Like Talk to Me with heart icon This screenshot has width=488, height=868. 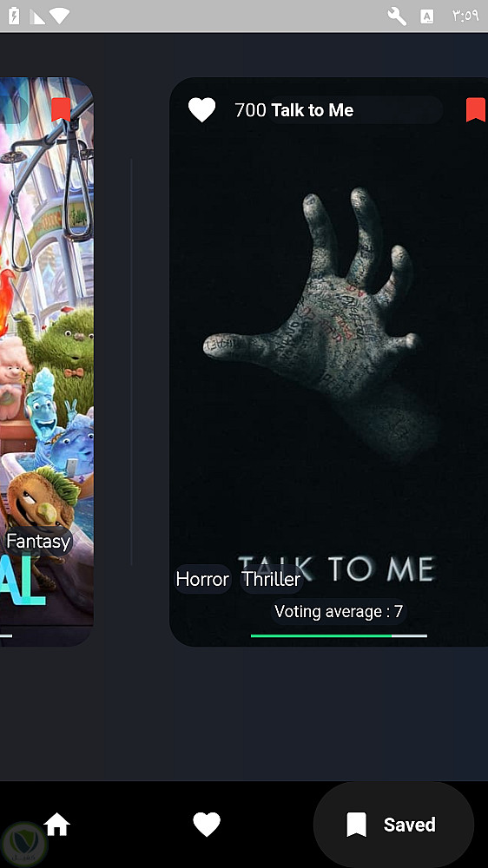[x=201, y=109]
